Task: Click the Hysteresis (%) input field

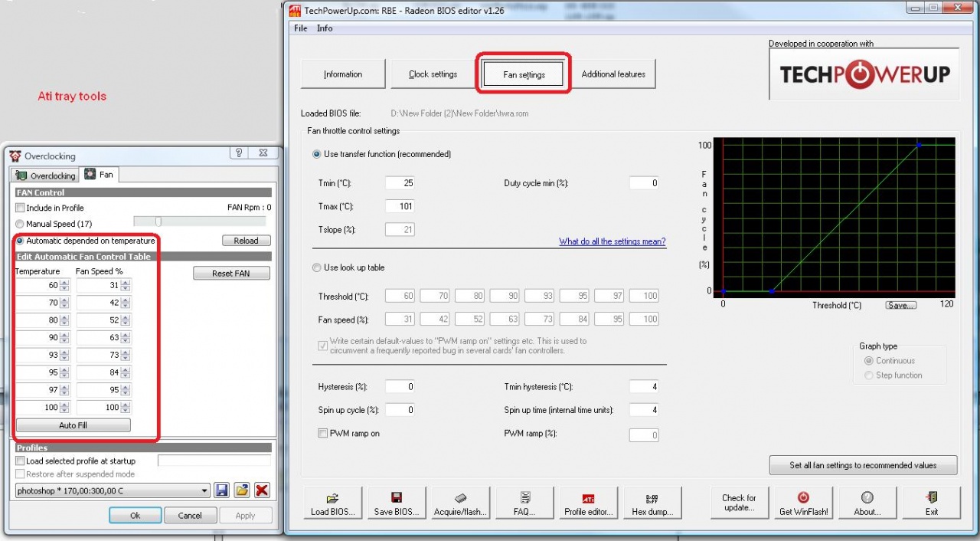Action: click(400, 387)
